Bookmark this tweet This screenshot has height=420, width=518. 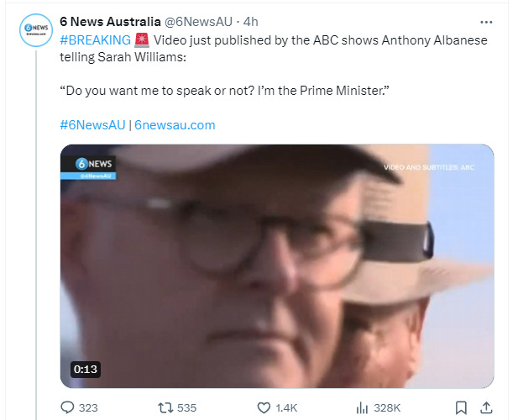click(x=461, y=407)
